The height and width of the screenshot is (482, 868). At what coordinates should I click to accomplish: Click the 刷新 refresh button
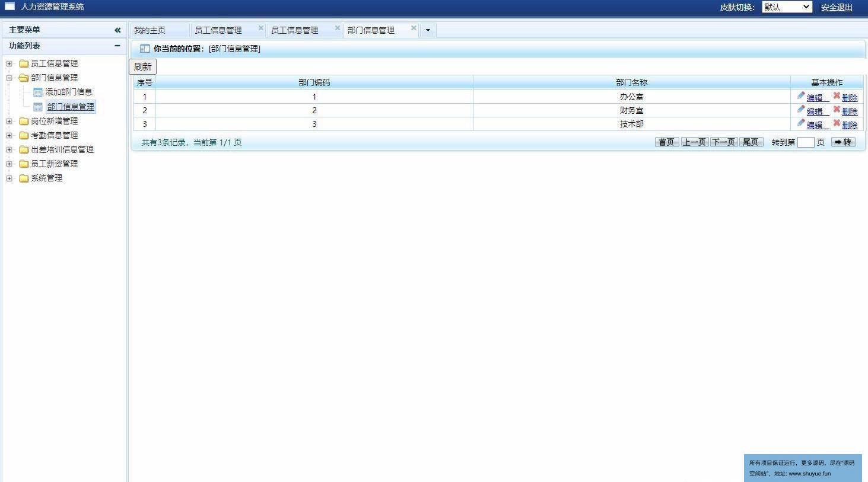coord(142,66)
